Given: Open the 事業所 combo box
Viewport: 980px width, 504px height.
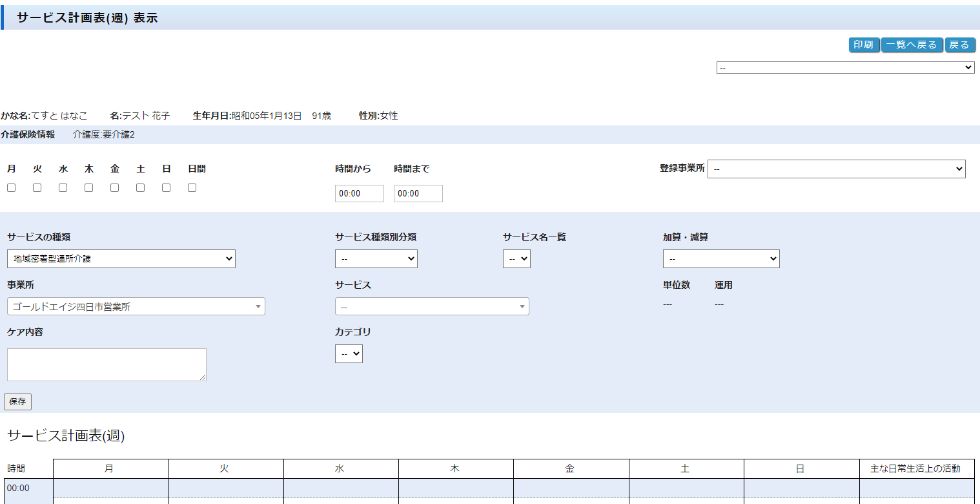Looking at the screenshot, I should [x=136, y=307].
